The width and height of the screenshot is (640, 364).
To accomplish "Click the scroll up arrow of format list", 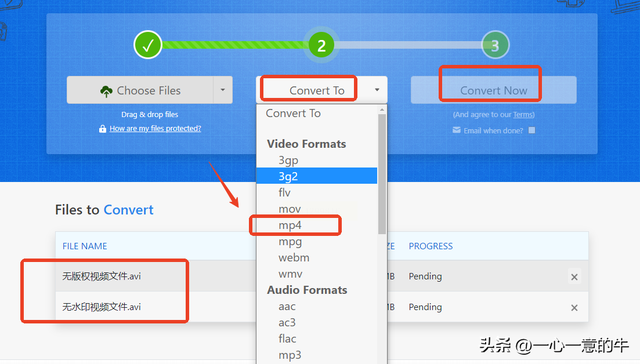I will coord(382,110).
